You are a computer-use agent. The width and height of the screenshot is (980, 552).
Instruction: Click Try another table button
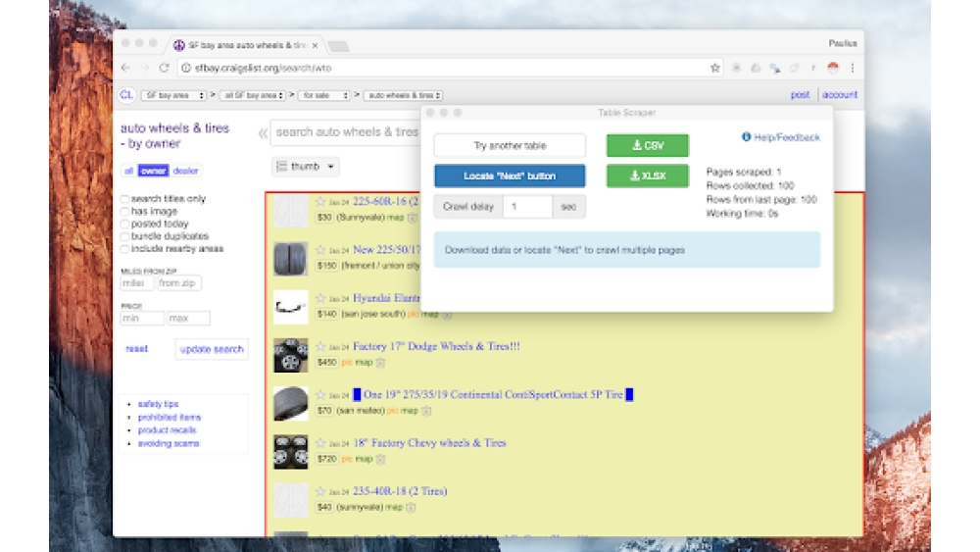click(x=510, y=145)
